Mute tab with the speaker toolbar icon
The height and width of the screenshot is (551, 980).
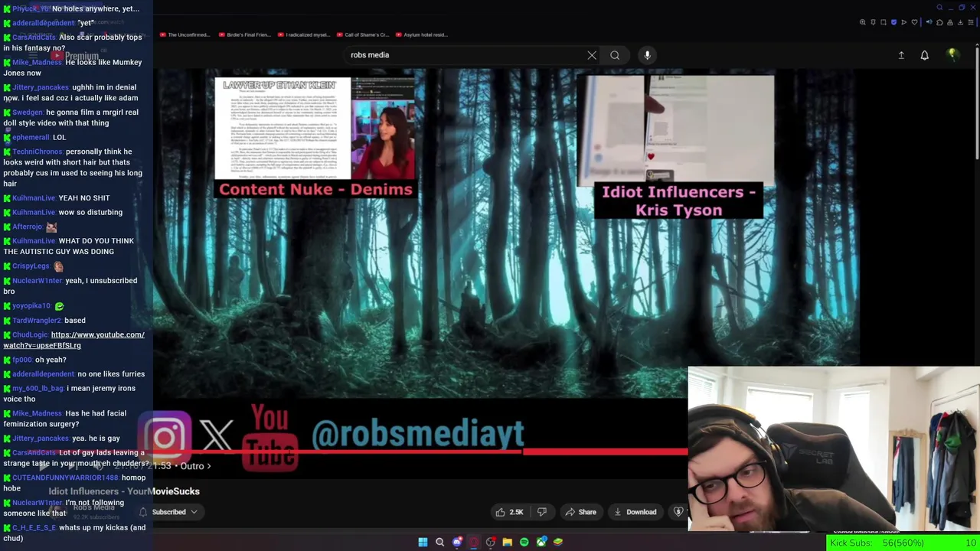tap(929, 22)
